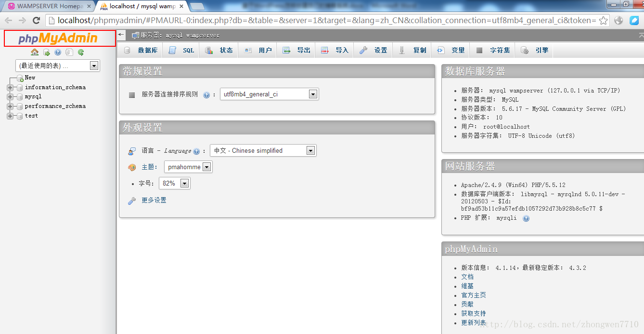This screenshot has height=334, width=644.
Task: Open the SQL tab
Action: click(181, 50)
